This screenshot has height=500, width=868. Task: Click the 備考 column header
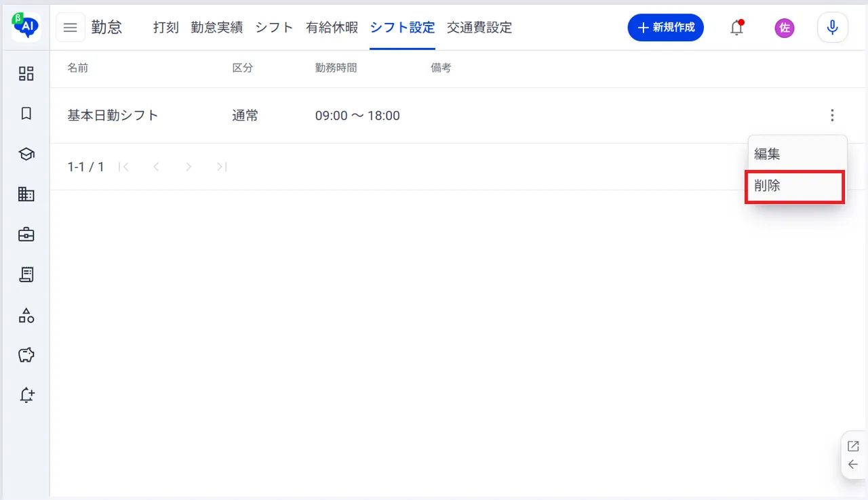(441, 68)
